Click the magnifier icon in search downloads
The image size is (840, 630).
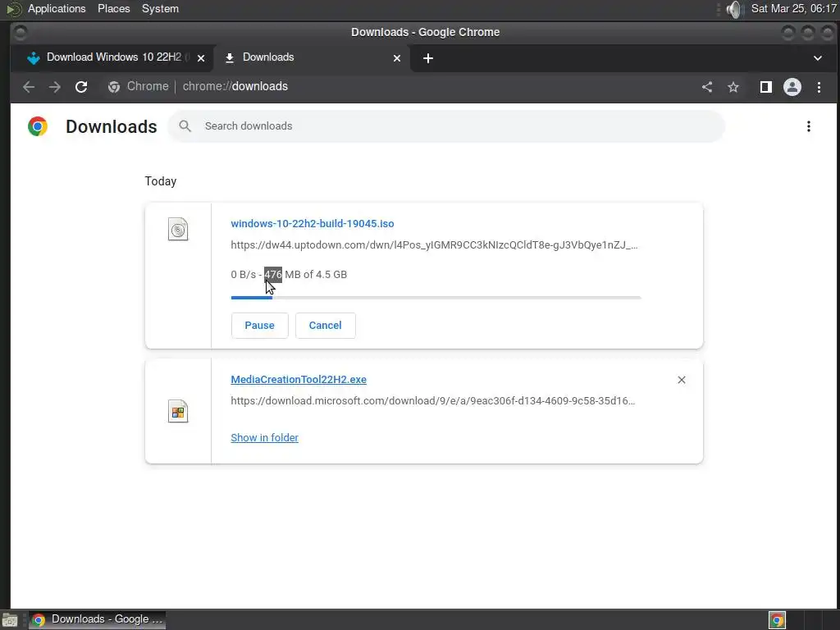pyautogui.click(x=185, y=126)
